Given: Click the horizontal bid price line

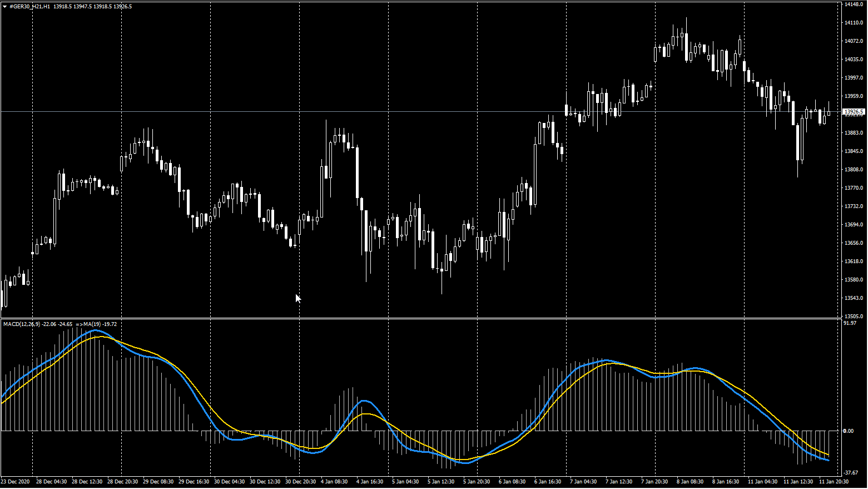Looking at the screenshot, I should [x=421, y=112].
